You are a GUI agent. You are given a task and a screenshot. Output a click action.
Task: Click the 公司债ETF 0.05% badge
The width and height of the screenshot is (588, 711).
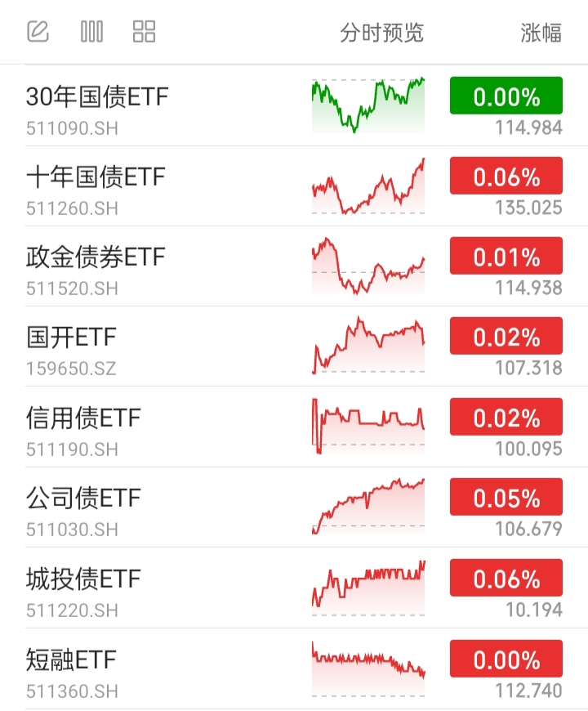click(x=506, y=497)
